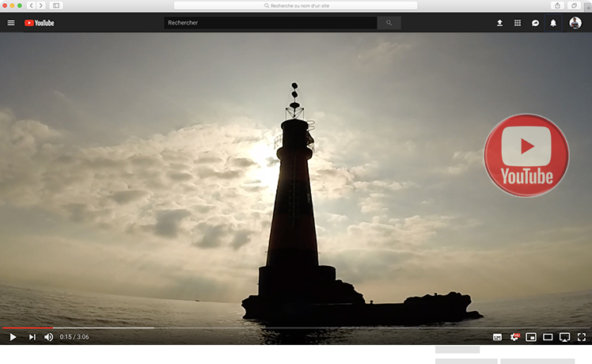Open the notifications bell
This screenshot has width=592, height=364.
[553, 23]
